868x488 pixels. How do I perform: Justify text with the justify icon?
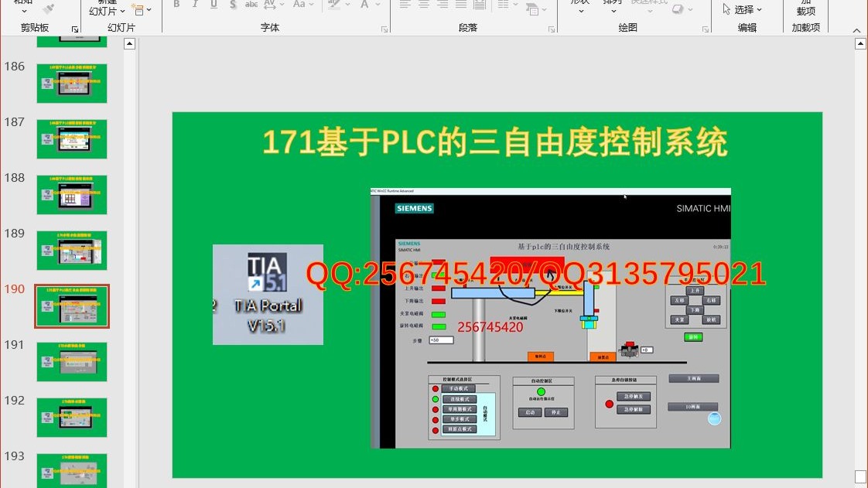pos(461,5)
